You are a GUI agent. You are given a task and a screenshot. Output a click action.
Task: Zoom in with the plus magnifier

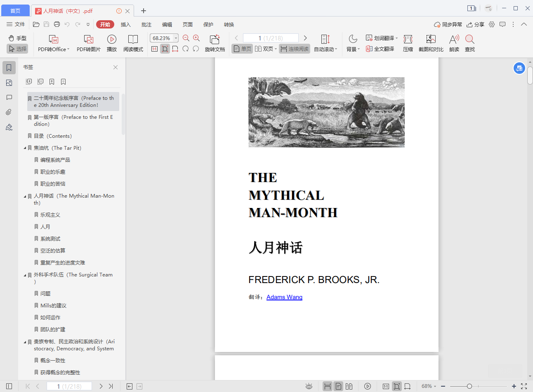click(x=196, y=38)
